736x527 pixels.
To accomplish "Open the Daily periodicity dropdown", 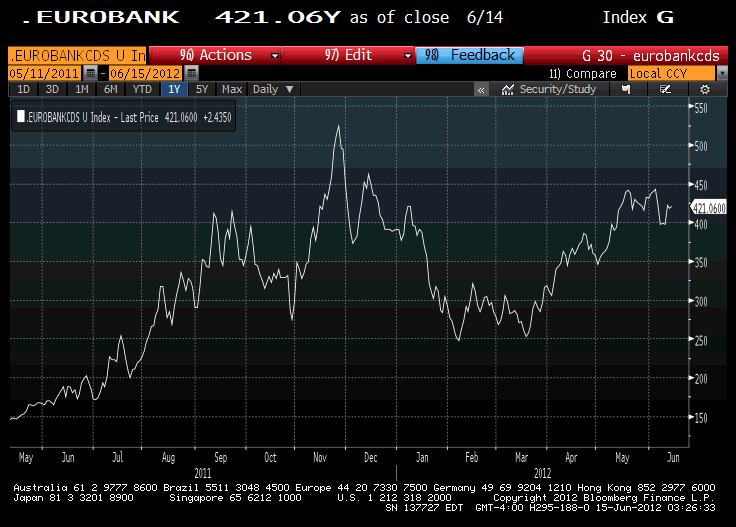I will (273, 89).
